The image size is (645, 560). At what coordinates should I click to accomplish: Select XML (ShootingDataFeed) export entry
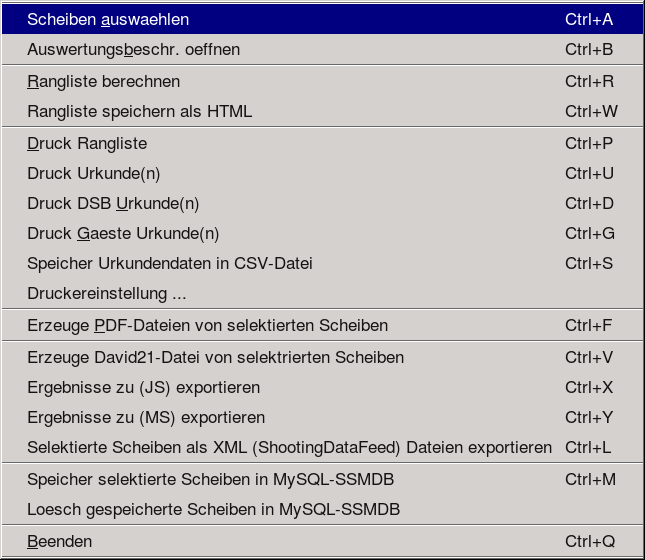(x=289, y=447)
